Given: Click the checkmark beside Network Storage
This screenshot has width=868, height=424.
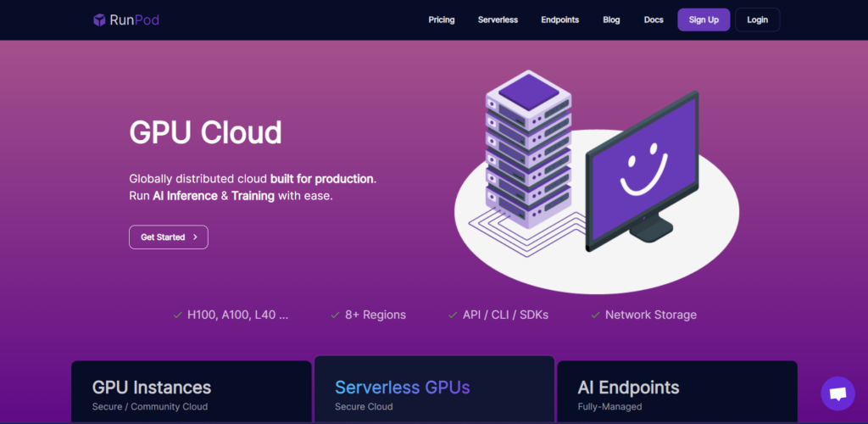Looking at the screenshot, I should 596,315.
